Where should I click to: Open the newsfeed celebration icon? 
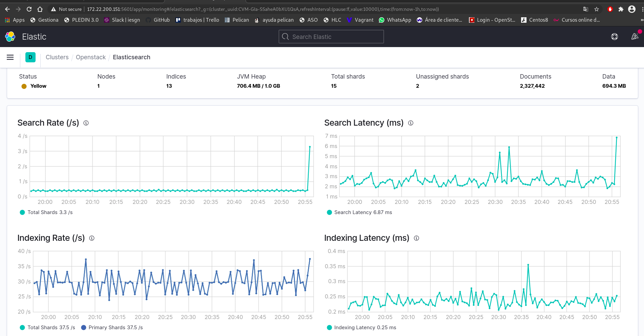pos(635,37)
